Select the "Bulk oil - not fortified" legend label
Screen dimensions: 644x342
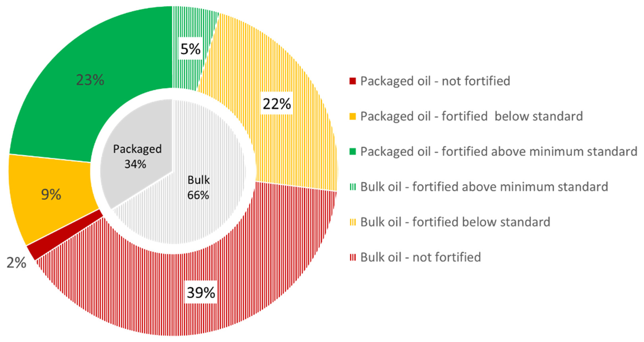click(x=420, y=257)
